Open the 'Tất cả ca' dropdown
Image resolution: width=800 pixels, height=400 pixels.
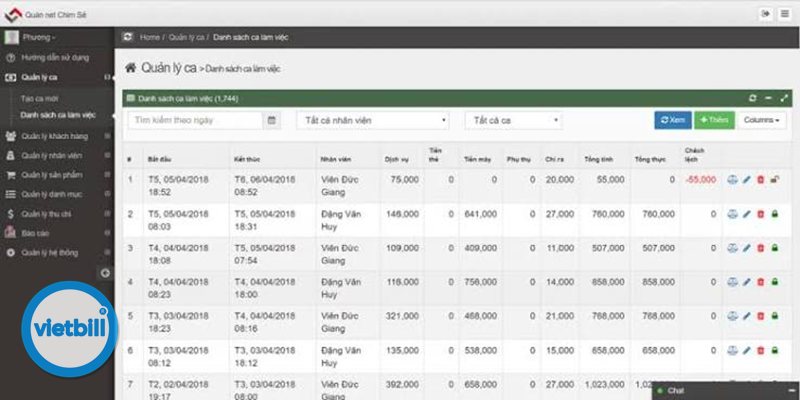pos(513,120)
